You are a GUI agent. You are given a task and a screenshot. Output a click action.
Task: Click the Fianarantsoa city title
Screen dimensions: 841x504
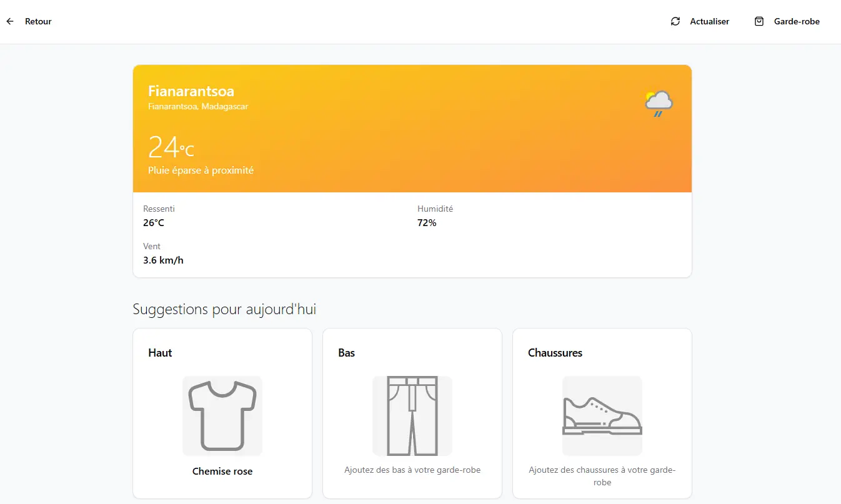pos(191,91)
